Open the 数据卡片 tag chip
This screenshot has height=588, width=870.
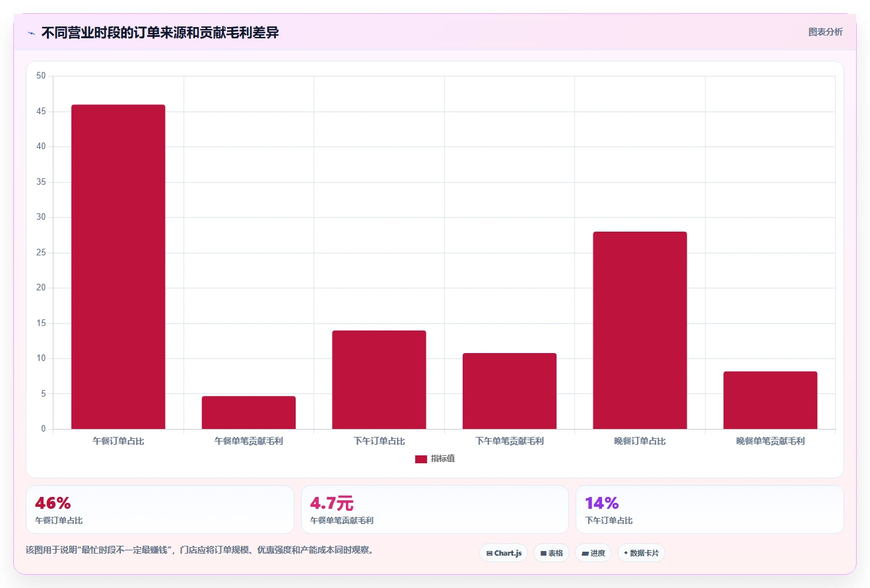click(641, 553)
